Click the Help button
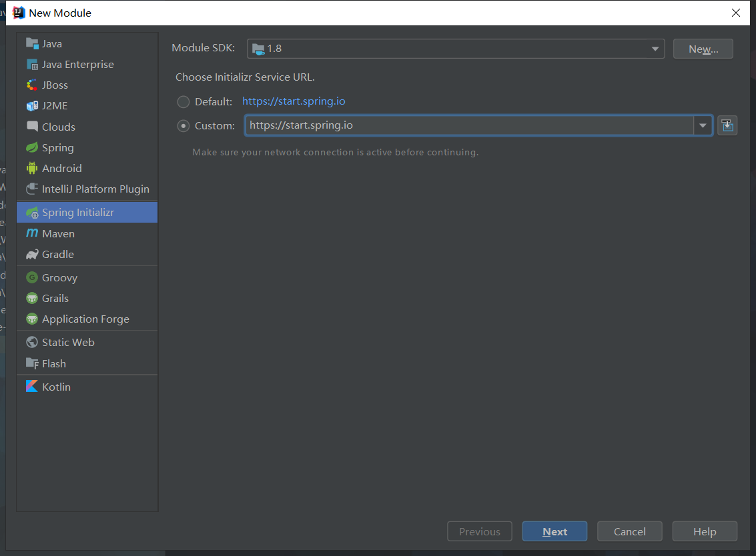This screenshot has height=556, width=756. (705, 531)
